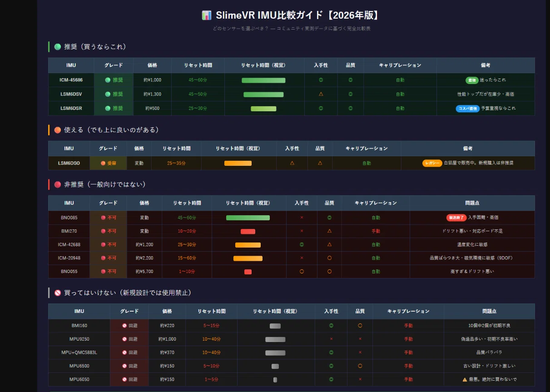
Task: Click the MPU9250 IMU name cell
Action: [x=79, y=339]
